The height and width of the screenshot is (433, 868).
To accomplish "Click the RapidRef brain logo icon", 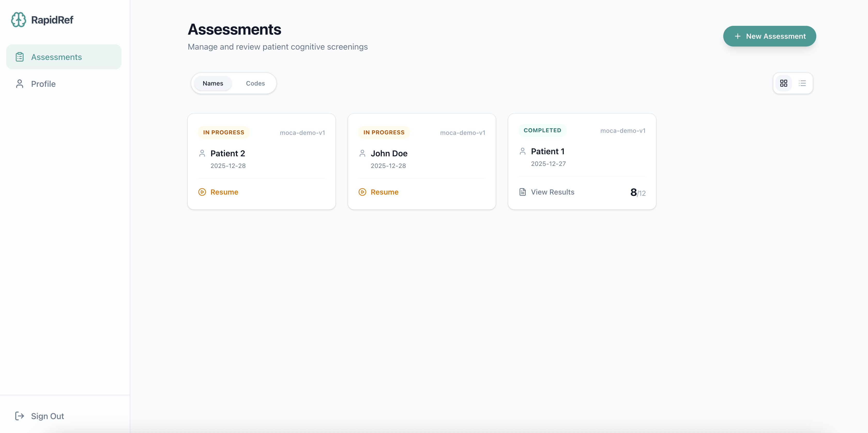I will point(18,20).
